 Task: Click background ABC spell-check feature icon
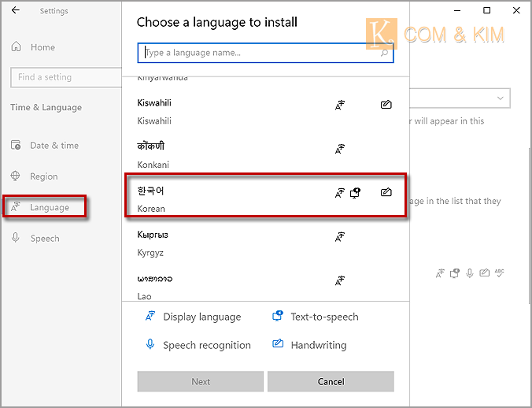click(500, 273)
